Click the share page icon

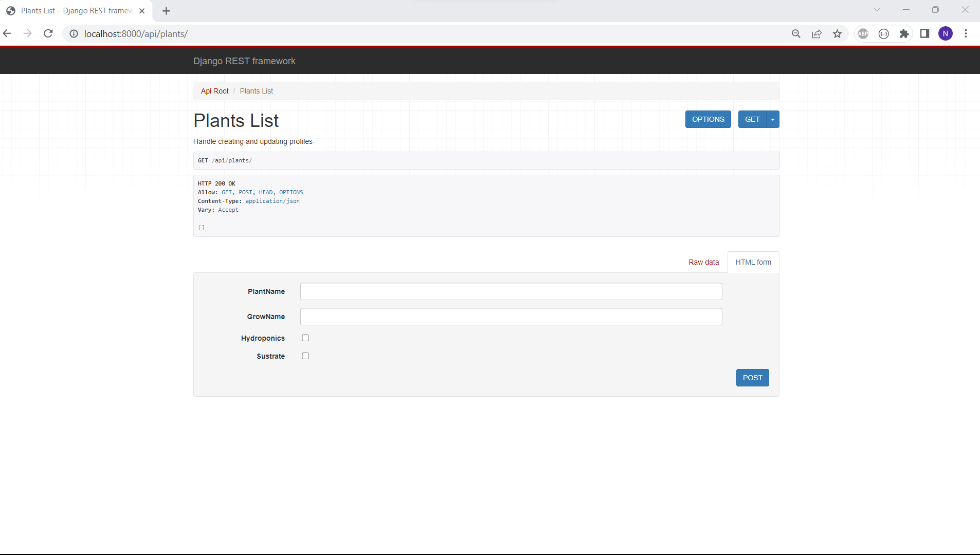coord(816,34)
